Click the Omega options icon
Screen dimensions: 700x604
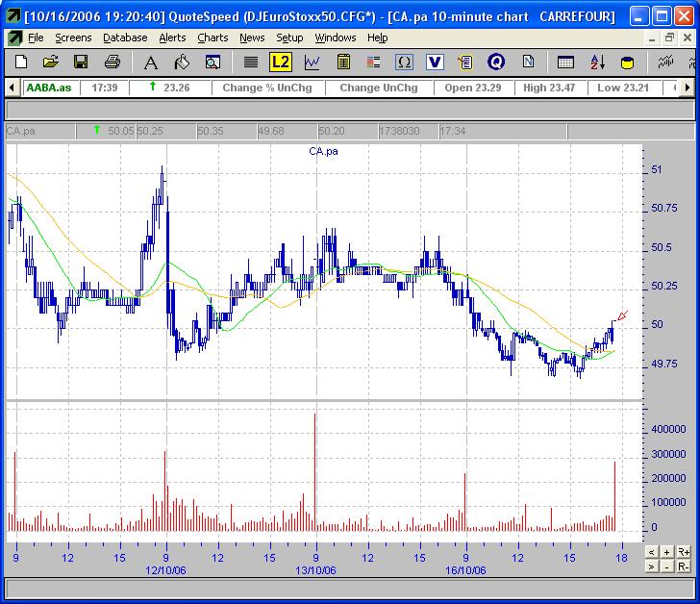tap(404, 63)
